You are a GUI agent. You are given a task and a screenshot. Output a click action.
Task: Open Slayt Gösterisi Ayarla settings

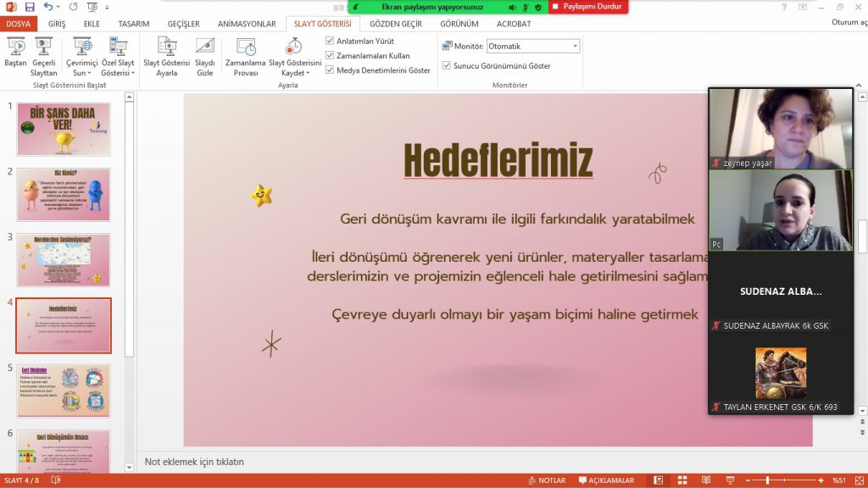pyautogui.click(x=167, y=51)
